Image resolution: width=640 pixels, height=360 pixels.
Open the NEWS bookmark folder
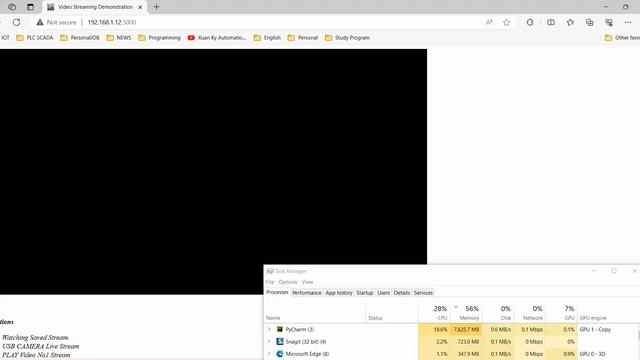119,38
